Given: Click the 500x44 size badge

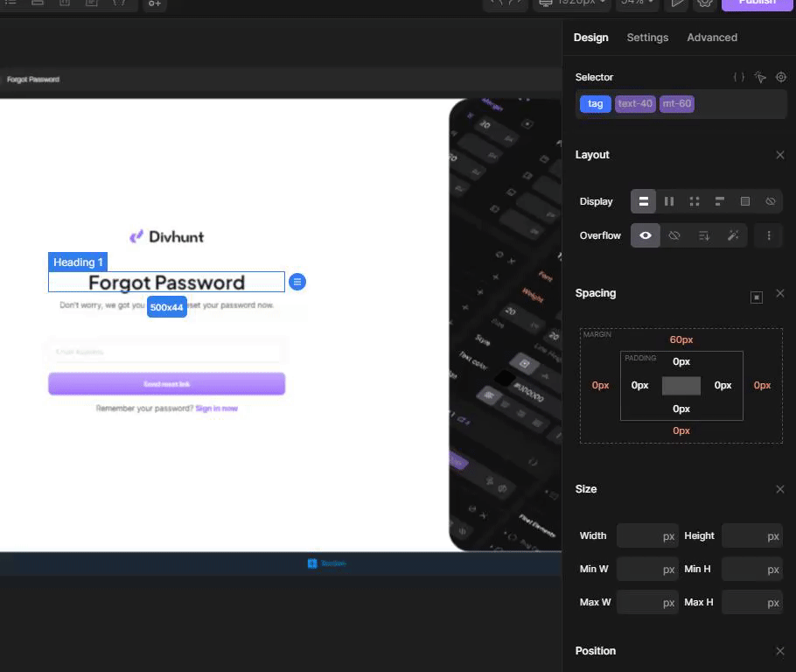Looking at the screenshot, I should pyautogui.click(x=166, y=307).
